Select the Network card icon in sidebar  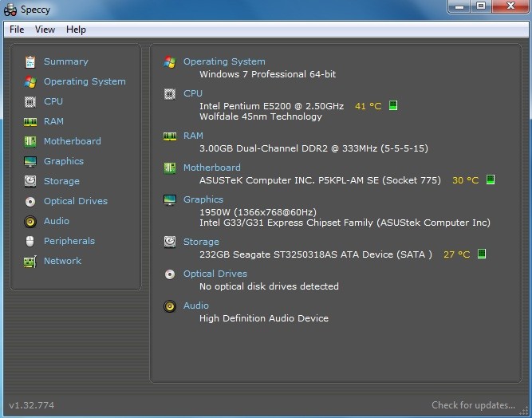30,262
